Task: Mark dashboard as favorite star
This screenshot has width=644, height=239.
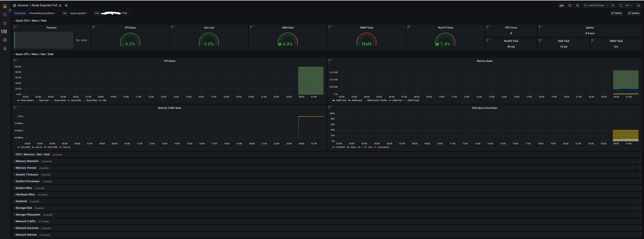Action: click(x=60, y=5)
